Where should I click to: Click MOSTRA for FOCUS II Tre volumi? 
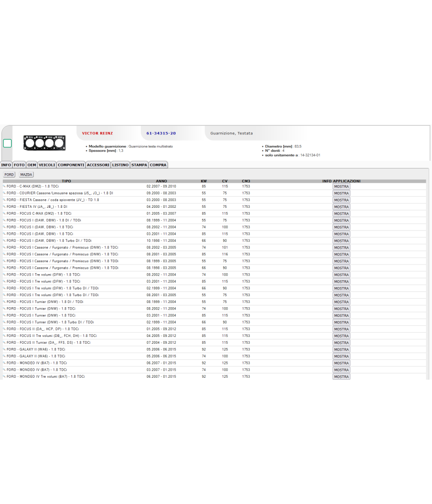tap(341, 336)
